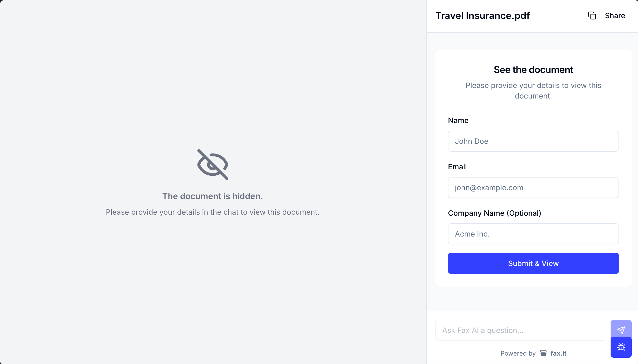Click the details-in-chat instruction under hidden message
638x364 pixels.
(212, 212)
